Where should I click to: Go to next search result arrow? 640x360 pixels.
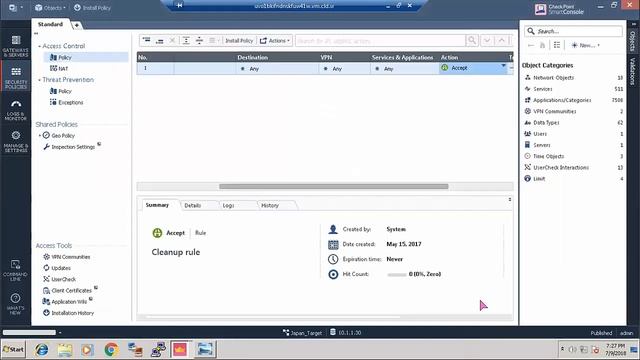coord(487,40)
